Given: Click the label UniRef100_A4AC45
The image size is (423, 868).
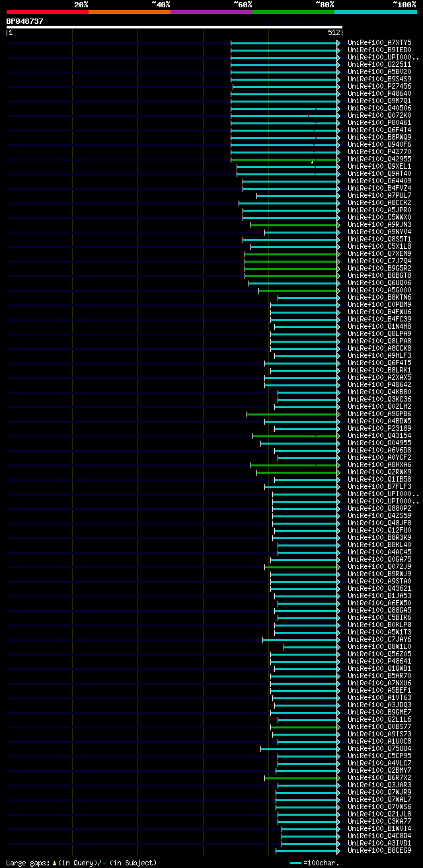Looking at the screenshot, I should coord(379,552).
